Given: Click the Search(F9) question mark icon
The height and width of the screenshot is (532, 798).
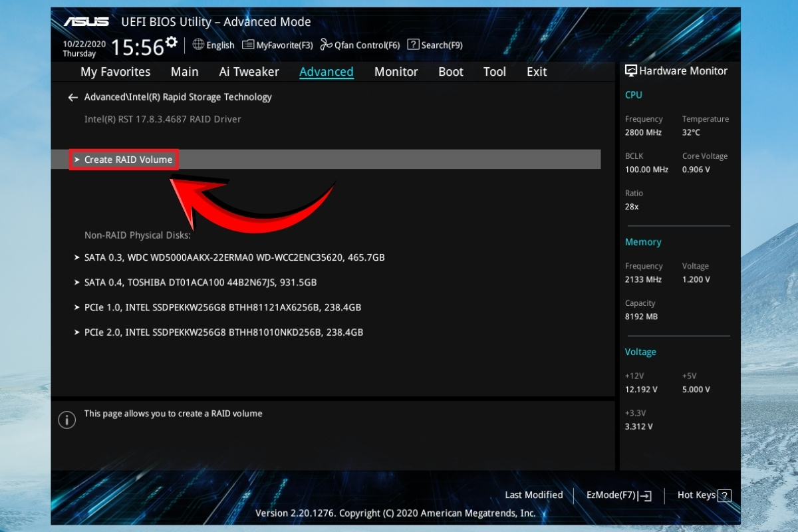Looking at the screenshot, I should click(x=413, y=45).
